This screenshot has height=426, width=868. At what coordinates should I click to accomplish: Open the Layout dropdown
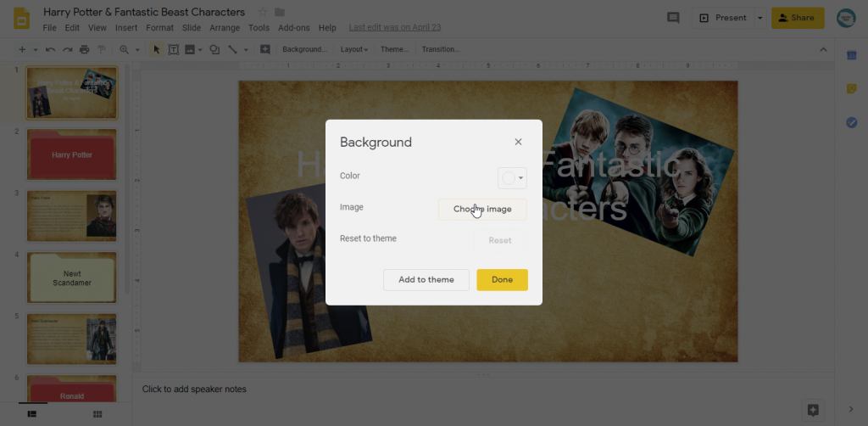coord(354,49)
